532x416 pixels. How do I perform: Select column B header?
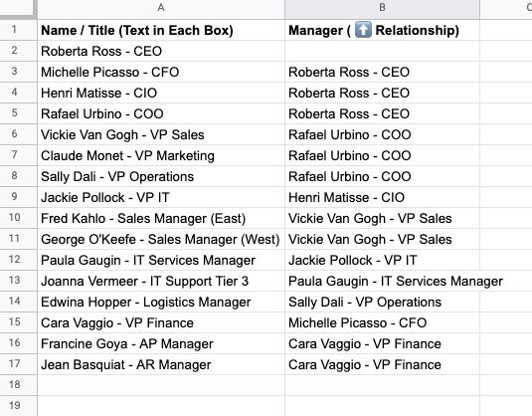[382, 8]
